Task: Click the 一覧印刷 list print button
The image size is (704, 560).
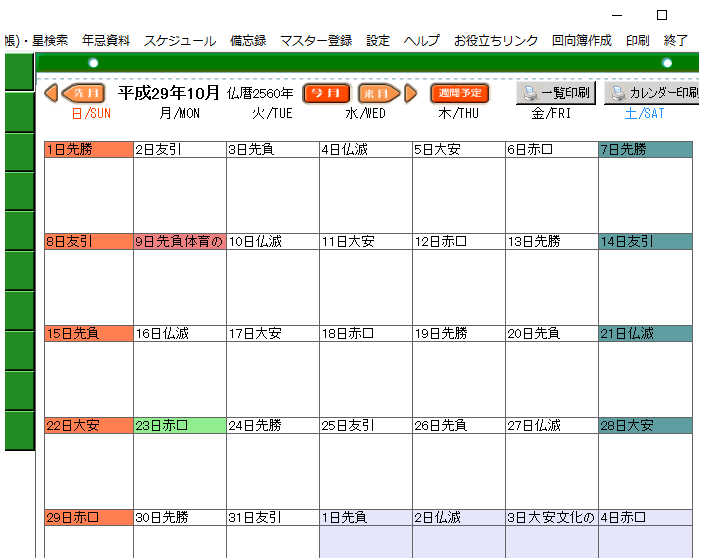Action: point(556,93)
